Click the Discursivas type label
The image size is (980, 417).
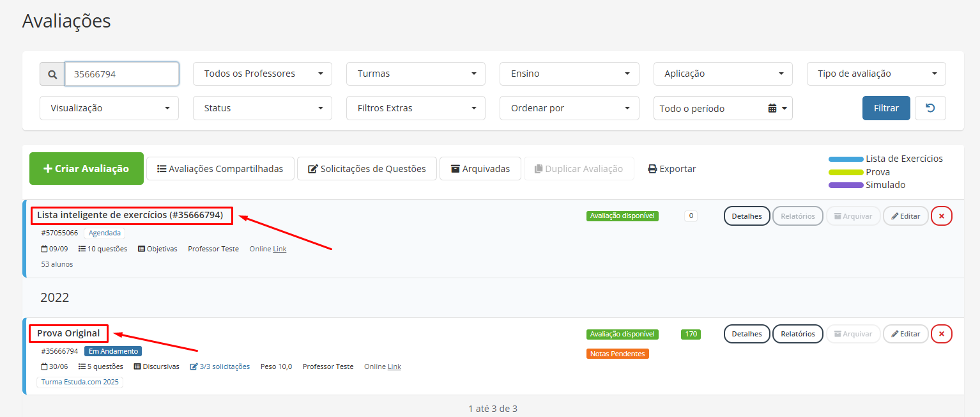click(x=157, y=366)
